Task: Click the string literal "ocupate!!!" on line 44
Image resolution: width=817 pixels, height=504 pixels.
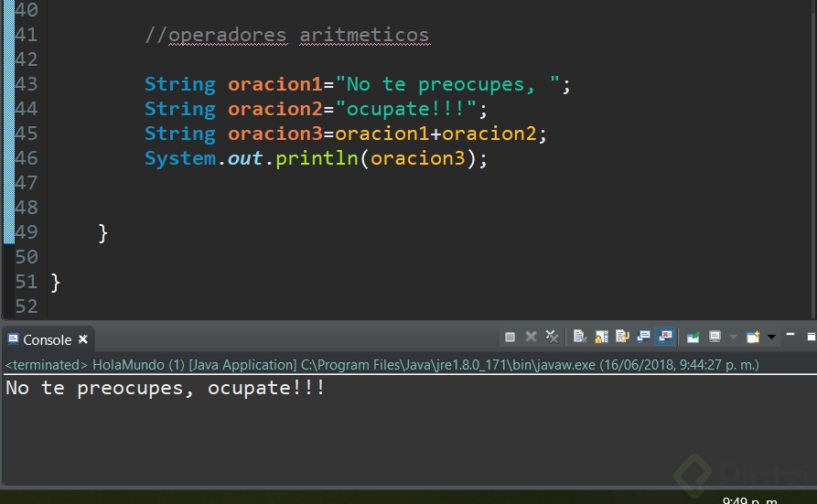Action: pos(406,109)
